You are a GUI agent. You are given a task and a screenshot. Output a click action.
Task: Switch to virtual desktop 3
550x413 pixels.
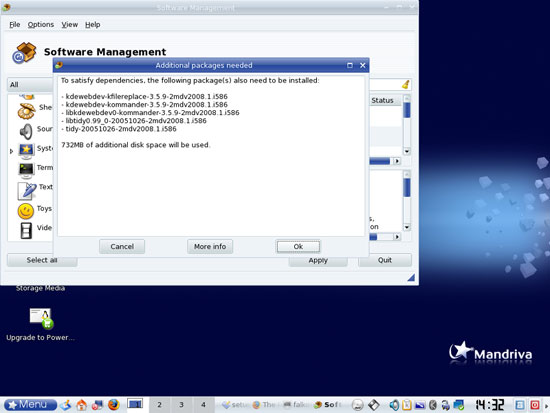(181, 405)
